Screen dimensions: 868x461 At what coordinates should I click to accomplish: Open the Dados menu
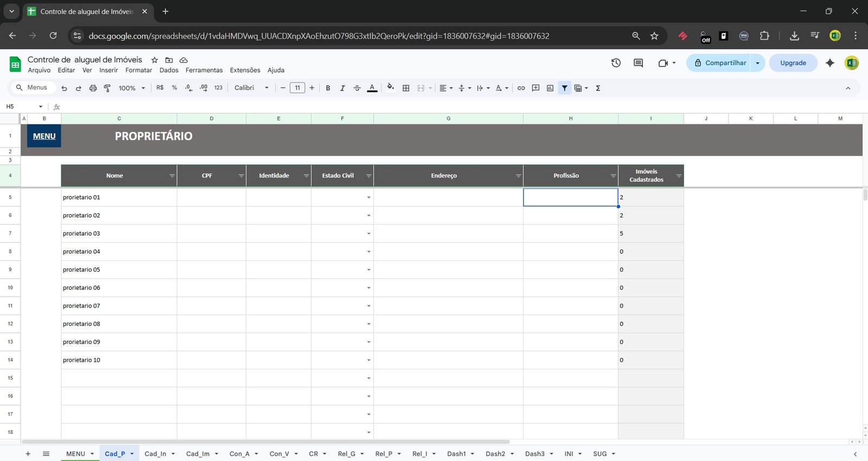click(x=169, y=70)
